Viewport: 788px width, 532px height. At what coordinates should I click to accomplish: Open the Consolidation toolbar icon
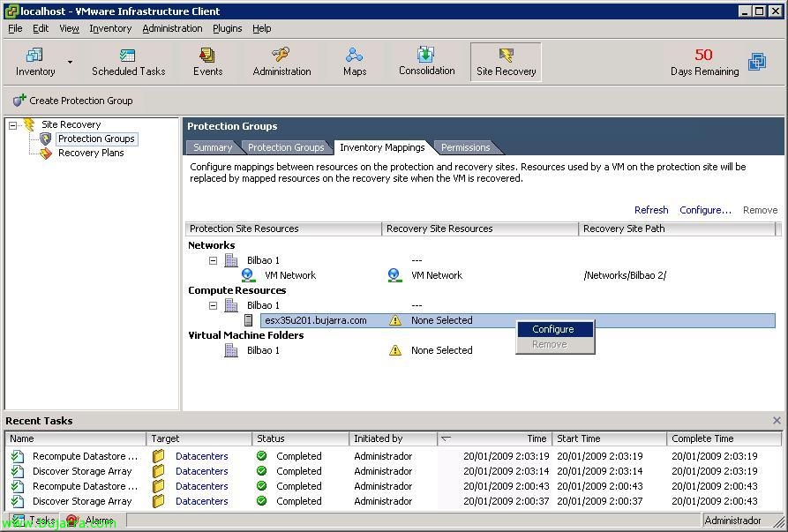[426, 54]
